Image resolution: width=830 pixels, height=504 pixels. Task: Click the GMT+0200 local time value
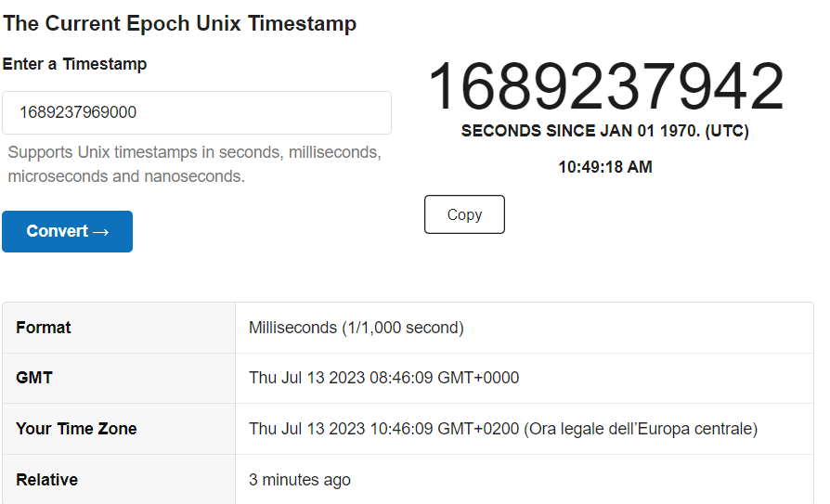(383, 429)
